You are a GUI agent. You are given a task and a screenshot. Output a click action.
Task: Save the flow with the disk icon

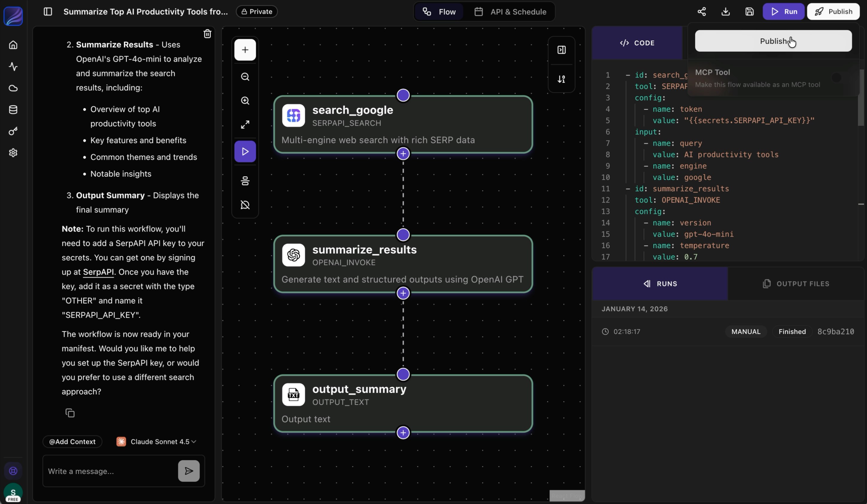pyautogui.click(x=749, y=12)
